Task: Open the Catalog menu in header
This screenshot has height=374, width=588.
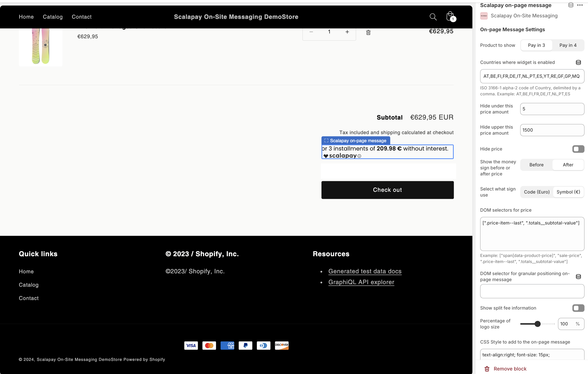Action: point(53,17)
